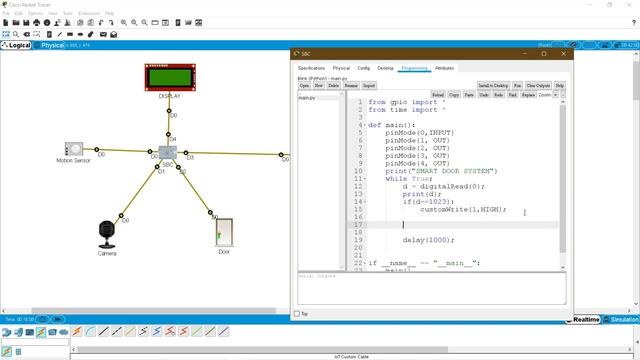Click the code editor vertical scrollbar
The width and height of the screenshot is (640, 360).
563,179
